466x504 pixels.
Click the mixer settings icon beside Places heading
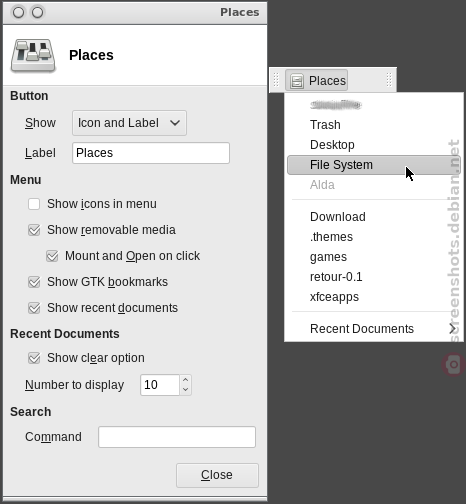33,55
